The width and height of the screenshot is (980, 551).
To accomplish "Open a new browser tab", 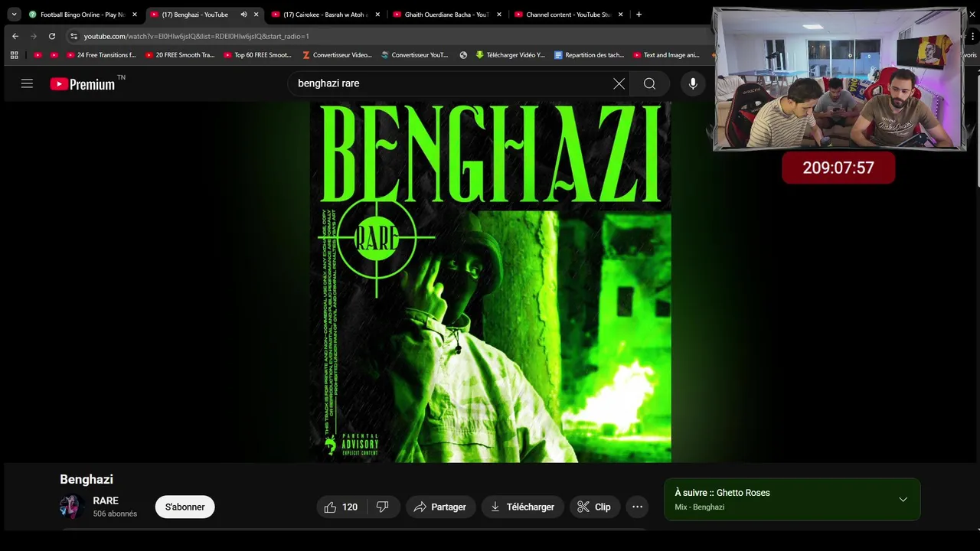I will [639, 15].
